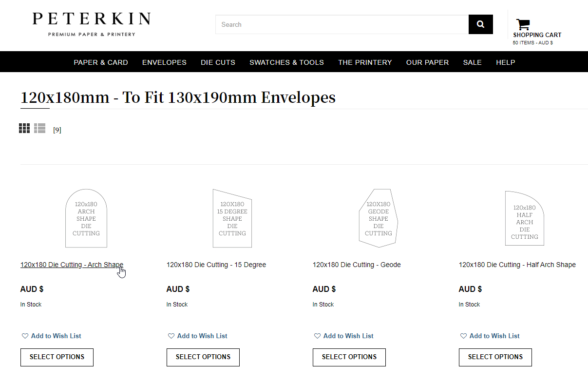Open the Paper & Card menu
Screen dimensions: 588x383
tap(101, 62)
